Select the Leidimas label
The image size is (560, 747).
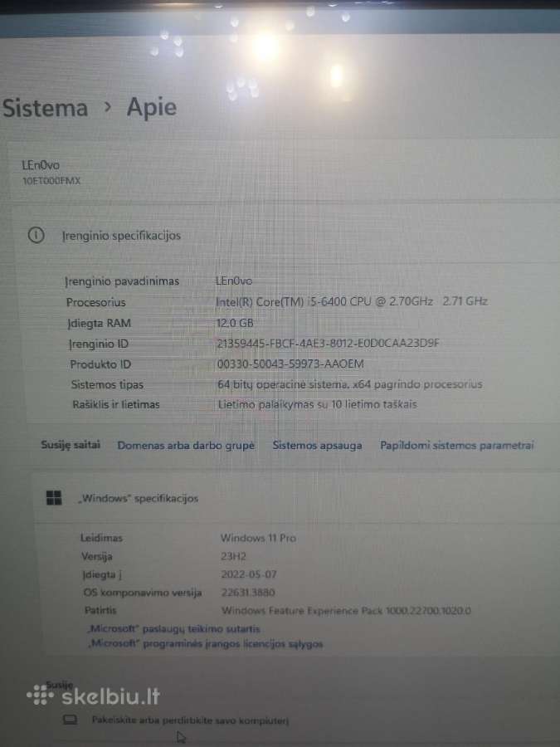(101, 538)
